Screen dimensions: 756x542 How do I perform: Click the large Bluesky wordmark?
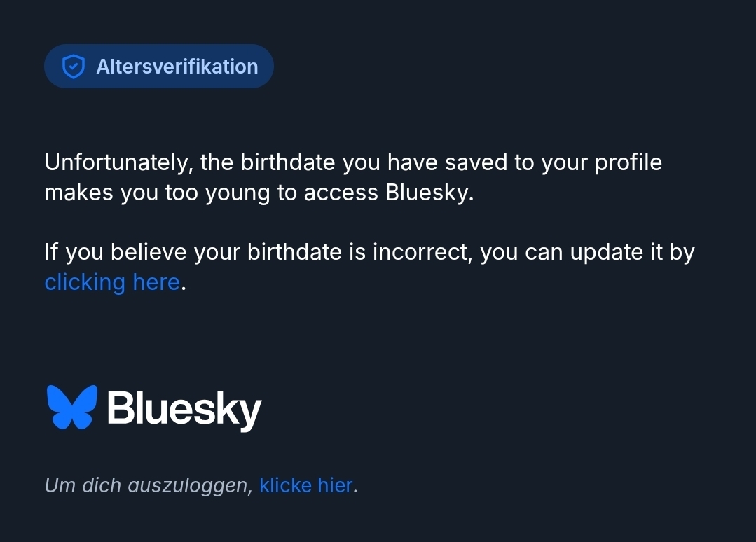[x=184, y=408]
